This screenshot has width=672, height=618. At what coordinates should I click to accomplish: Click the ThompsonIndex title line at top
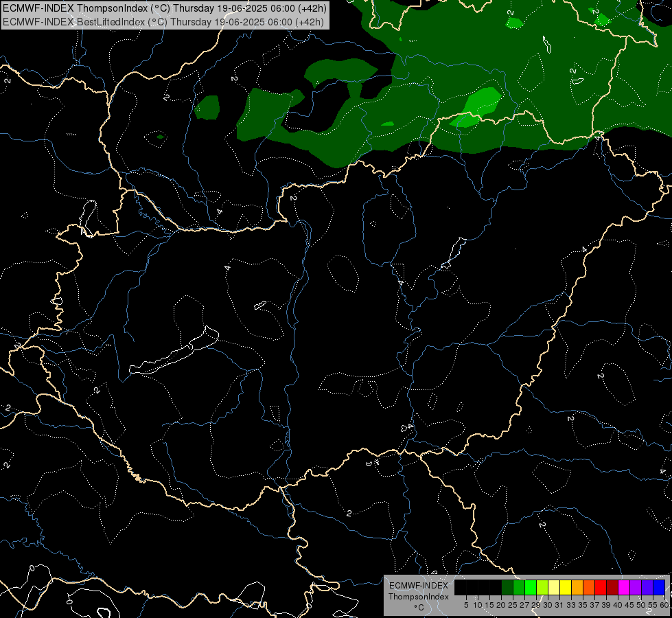coord(165,8)
